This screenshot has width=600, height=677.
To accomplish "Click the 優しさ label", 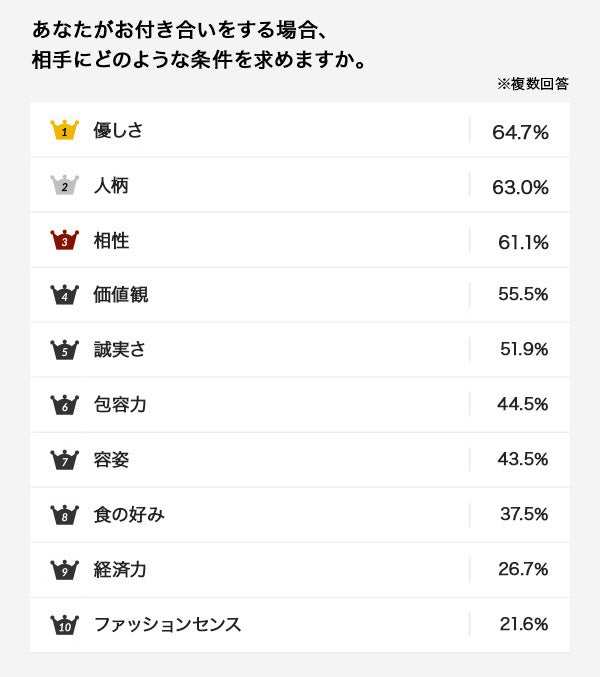I will (118, 130).
